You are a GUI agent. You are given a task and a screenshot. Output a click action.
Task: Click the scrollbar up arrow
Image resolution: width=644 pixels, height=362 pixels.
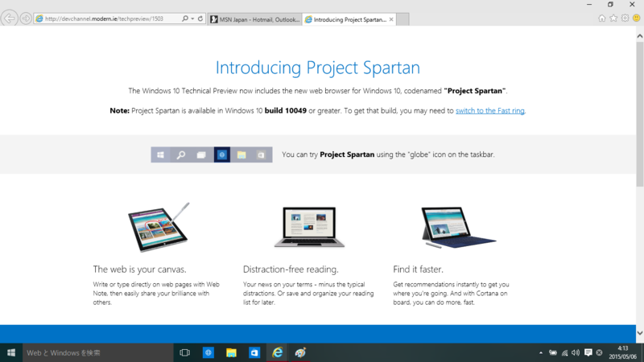[640, 36]
